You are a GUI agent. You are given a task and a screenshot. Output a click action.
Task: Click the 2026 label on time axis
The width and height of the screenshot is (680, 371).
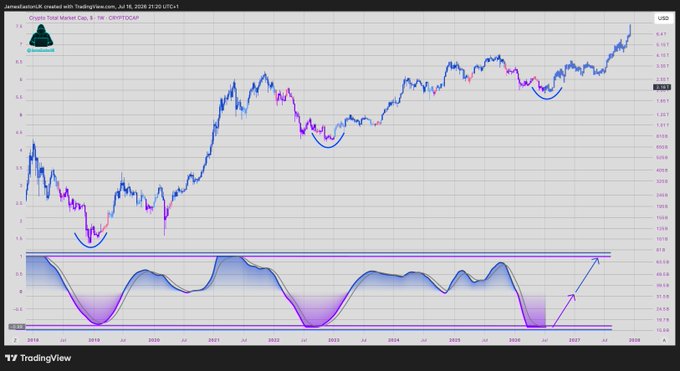click(x=514, y=340)
